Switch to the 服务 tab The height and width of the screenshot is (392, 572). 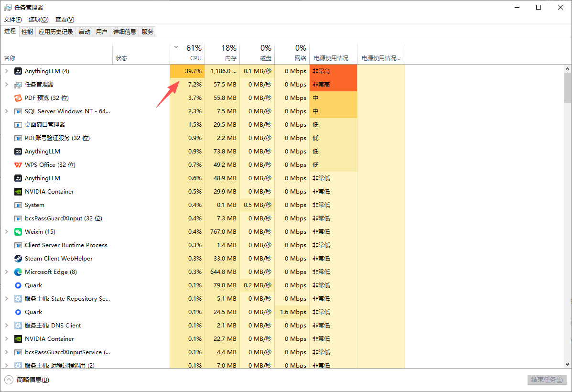147,32
